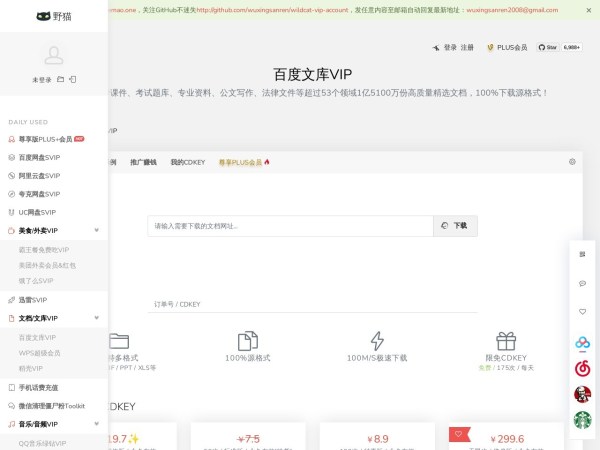The image size is (600, 450).
Task: Switch to the 我的CDKEY tab
Action: click(187, 162)
